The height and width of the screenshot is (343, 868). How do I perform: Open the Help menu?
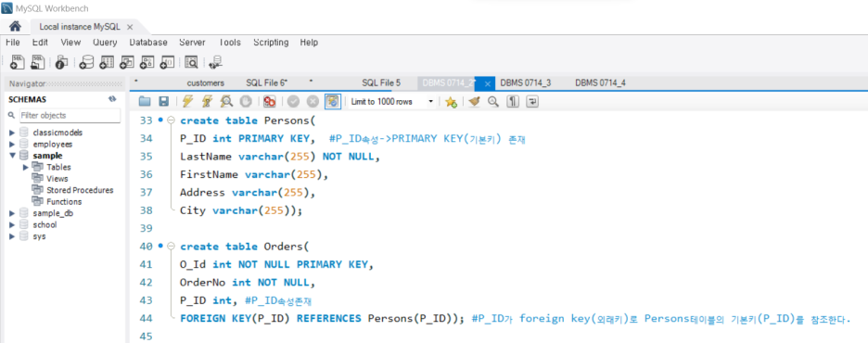[309, 42]
